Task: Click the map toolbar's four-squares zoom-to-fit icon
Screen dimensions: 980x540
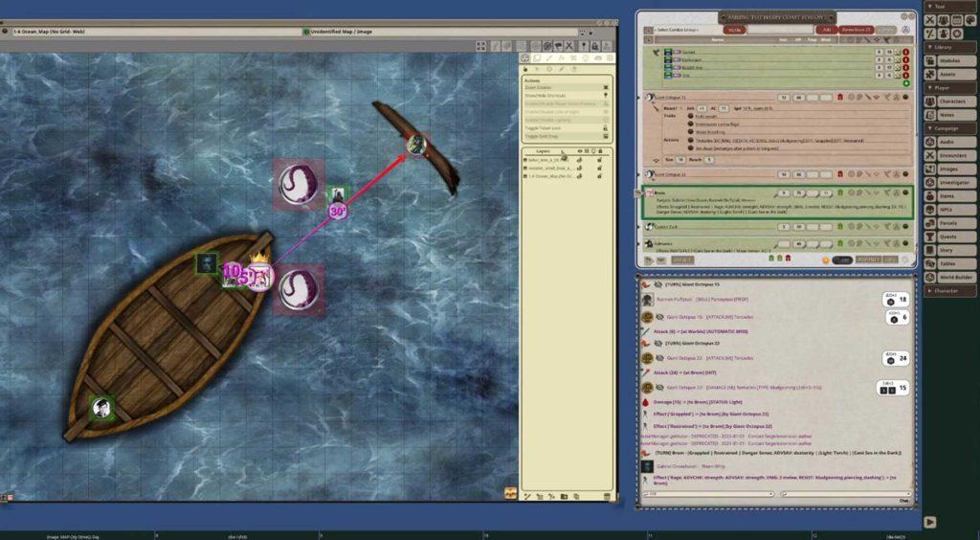Action: 480,46
